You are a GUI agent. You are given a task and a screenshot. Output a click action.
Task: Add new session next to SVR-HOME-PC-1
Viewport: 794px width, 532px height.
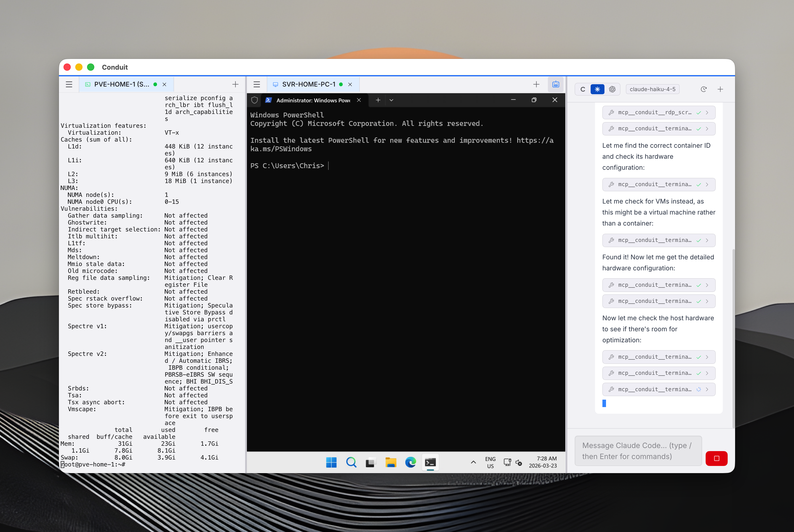tap(536, 84)
